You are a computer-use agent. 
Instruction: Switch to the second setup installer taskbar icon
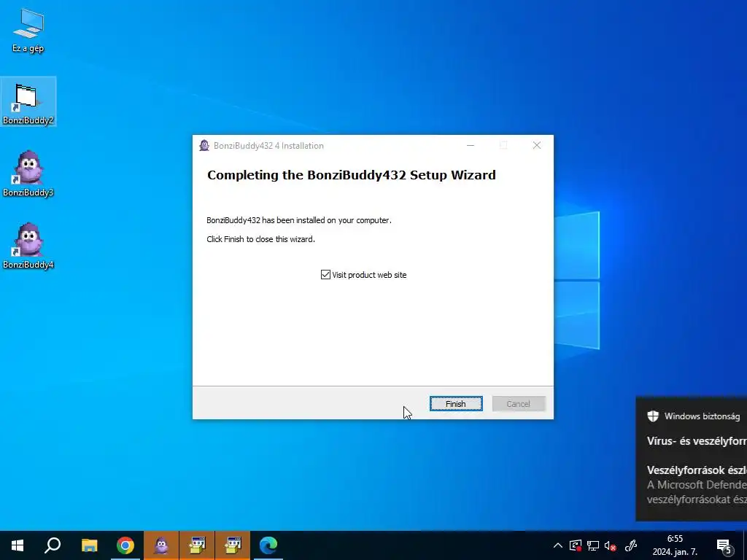point(233,545)
